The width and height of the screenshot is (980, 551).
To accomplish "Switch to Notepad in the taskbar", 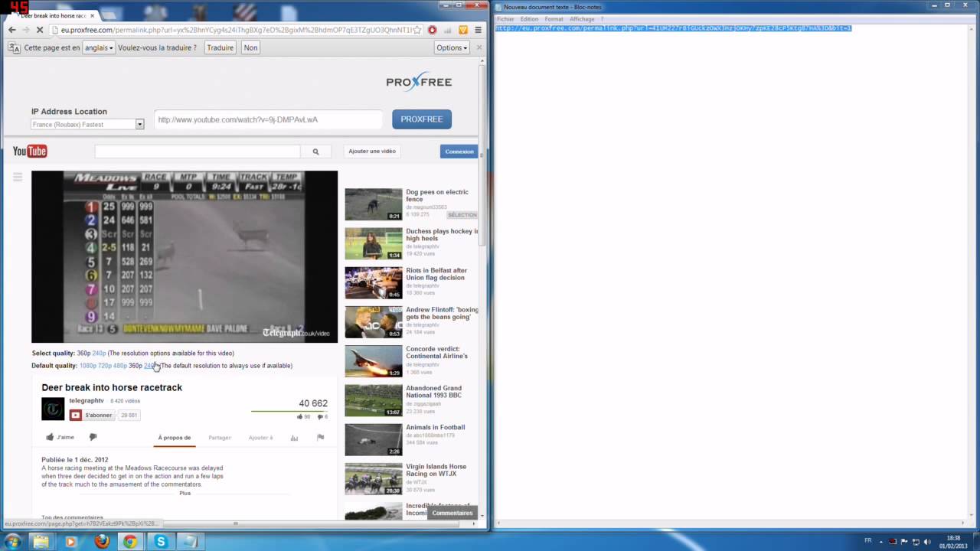I will (x=191, y=541).
